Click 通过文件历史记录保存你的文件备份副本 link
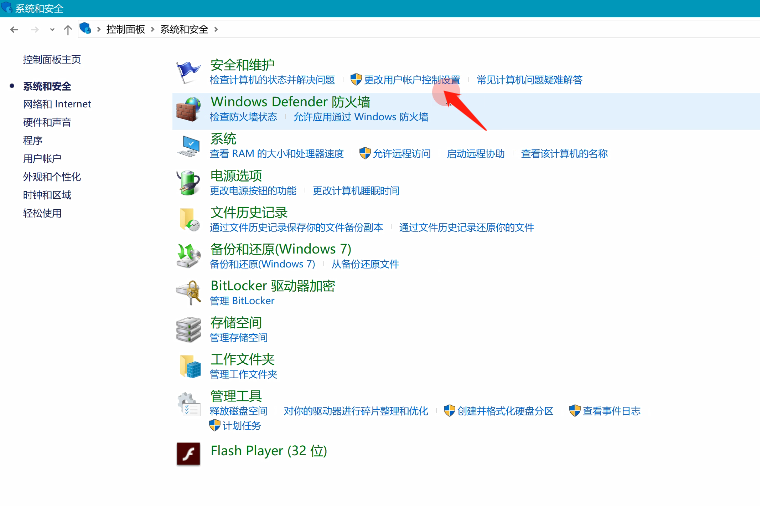Image resolution: width=760 pixels, height=506 pixels. coord(297,227)
